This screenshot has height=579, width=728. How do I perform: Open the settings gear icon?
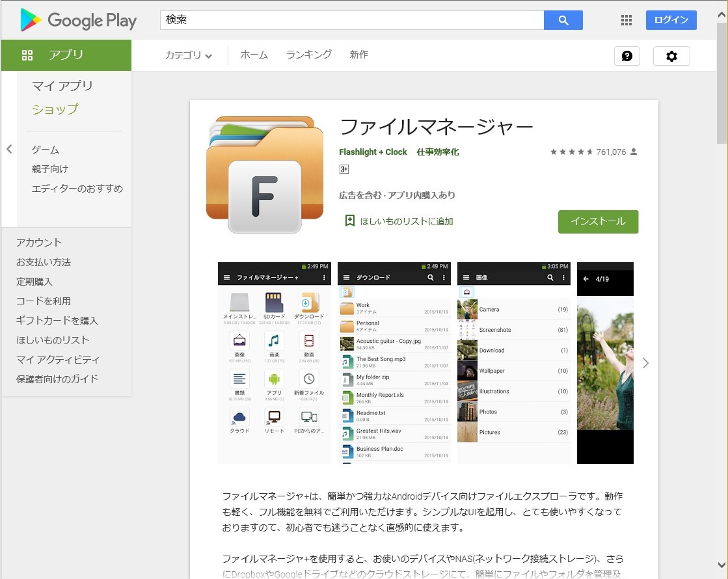pos(671,56)
